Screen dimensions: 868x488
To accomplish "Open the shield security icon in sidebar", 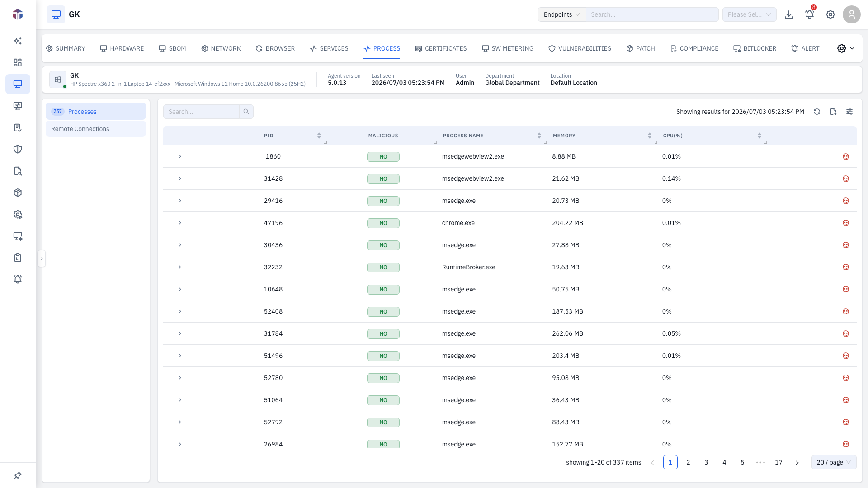I will [18, 149].
